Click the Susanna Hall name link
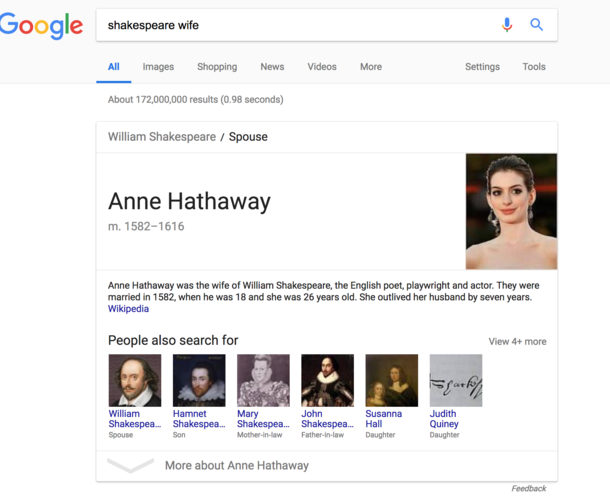 384,419
